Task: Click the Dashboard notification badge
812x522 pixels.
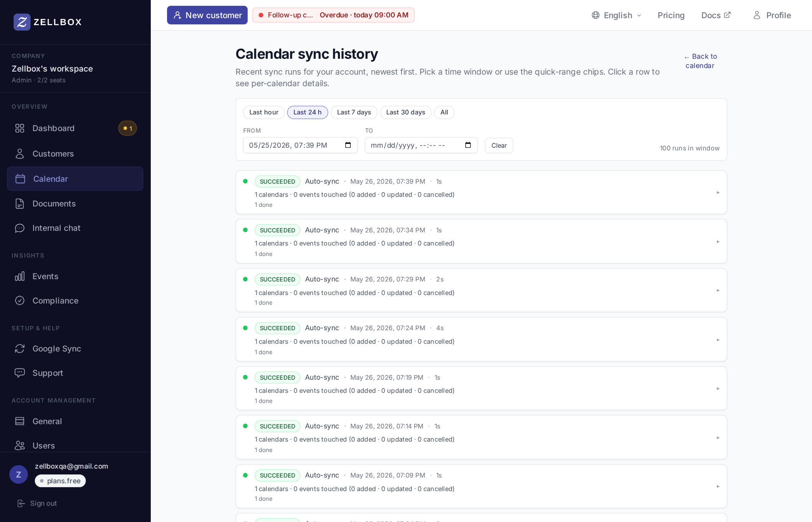Action: tap(128, 128)
